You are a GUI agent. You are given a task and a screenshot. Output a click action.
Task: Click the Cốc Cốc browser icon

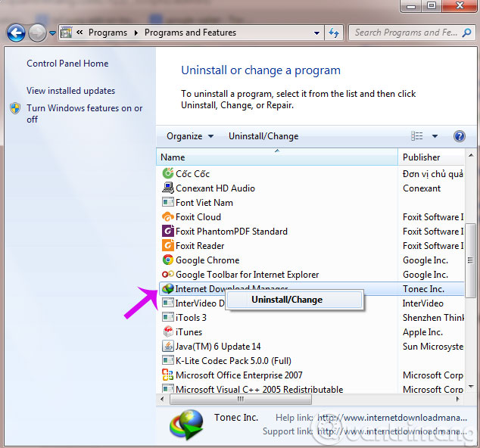coord(168,173)
